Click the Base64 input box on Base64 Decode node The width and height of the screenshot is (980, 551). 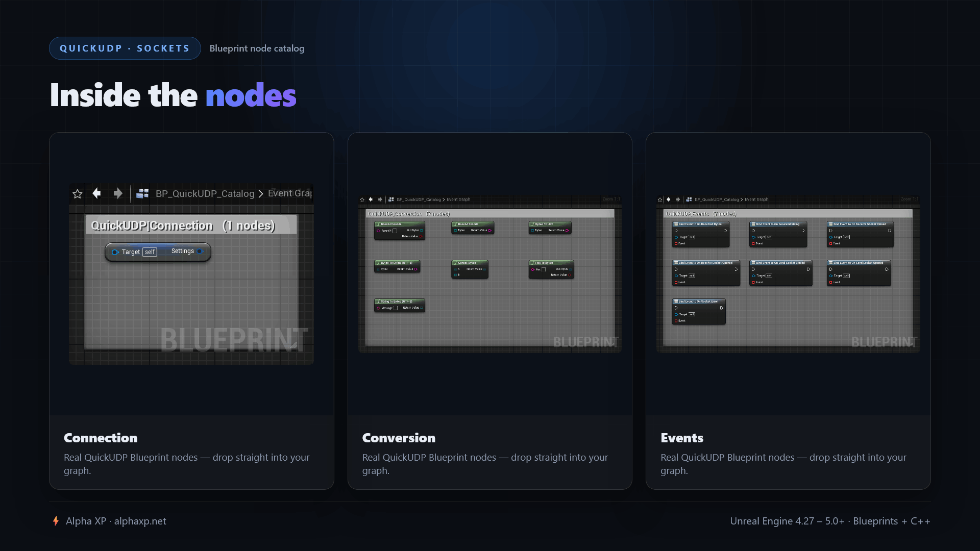point(395,231)
